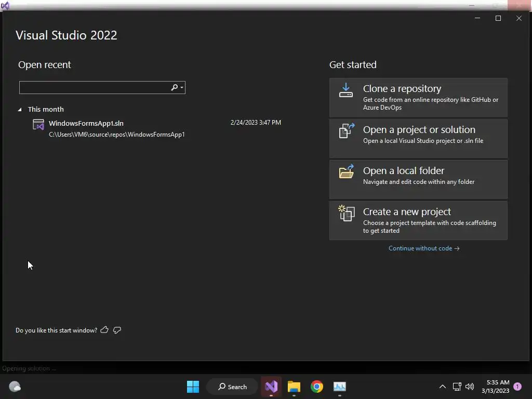Click Open a local folder button
Image resolution: width=532 pixels, height=399 pixels.
pyautogui.click(x=418, y=179)
